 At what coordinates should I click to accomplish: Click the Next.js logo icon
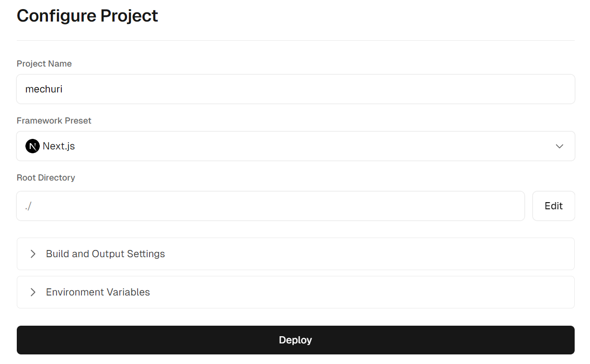pos(32,146)
